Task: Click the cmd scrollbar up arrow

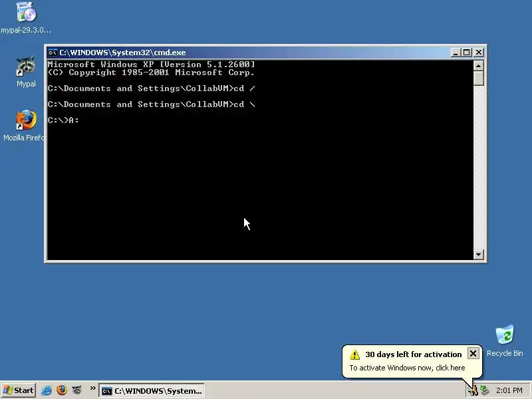Action: pyautogui.click(x=478, y=65)
